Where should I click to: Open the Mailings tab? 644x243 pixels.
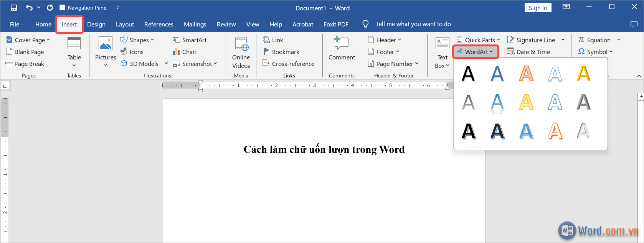coord(195,24)
